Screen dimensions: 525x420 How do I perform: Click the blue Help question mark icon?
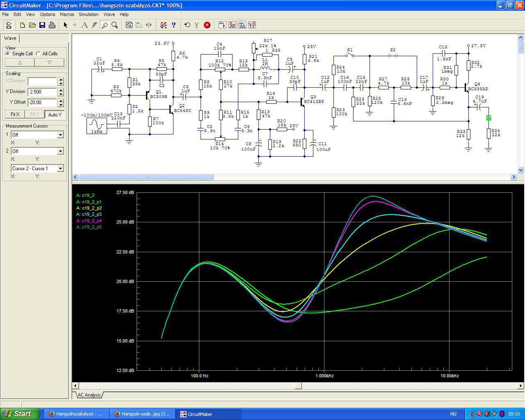click(x=173, y=25)
